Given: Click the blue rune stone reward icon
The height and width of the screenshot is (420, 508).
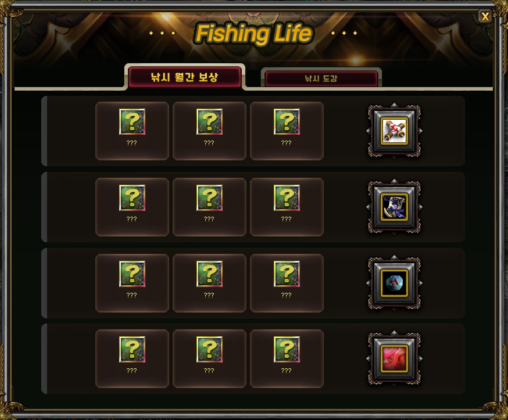Looking at the screenshot, I should (x=394, y=283).
